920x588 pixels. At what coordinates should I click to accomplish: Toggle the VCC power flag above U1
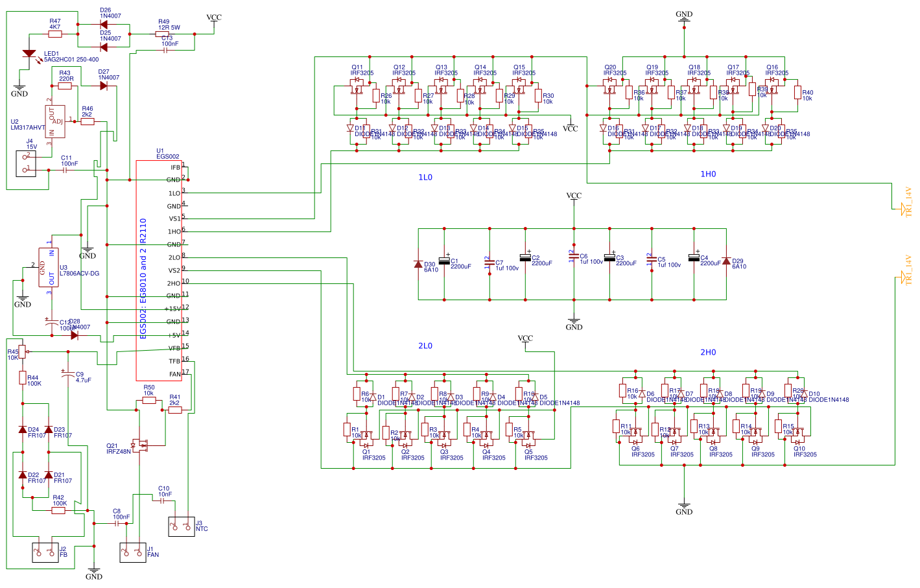[214, 18]
